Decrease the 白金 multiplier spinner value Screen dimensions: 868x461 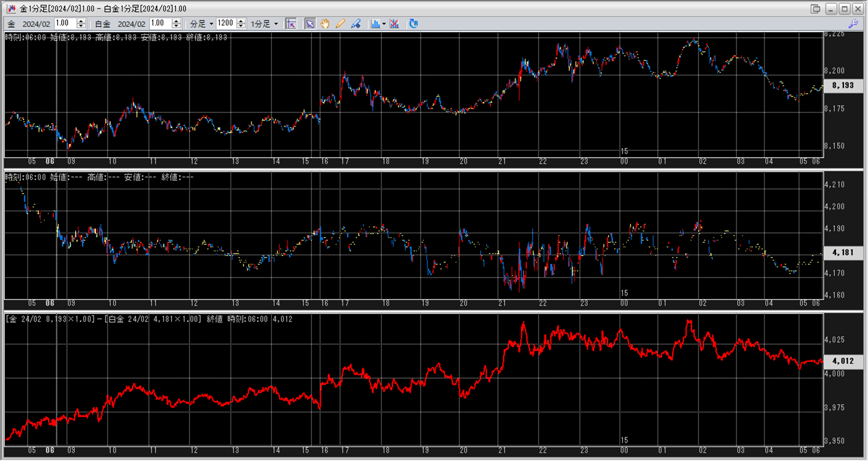[x=176, y=26]
